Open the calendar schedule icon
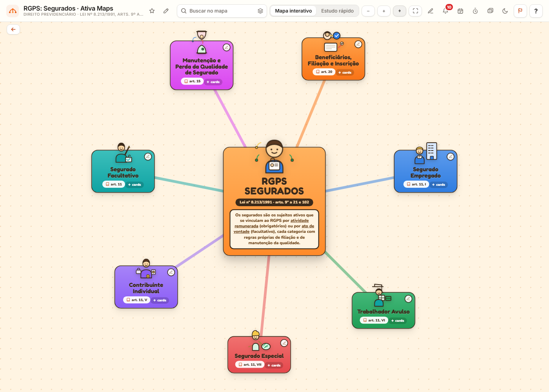 (460, 11)
